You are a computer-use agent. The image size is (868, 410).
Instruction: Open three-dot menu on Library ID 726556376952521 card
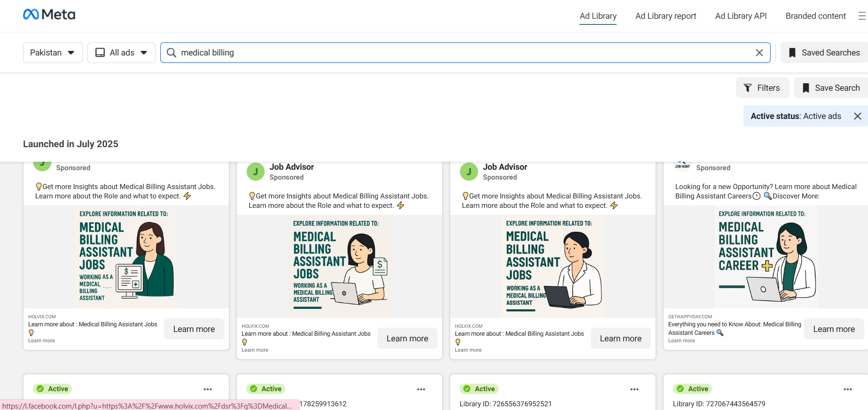click(634, 389)
